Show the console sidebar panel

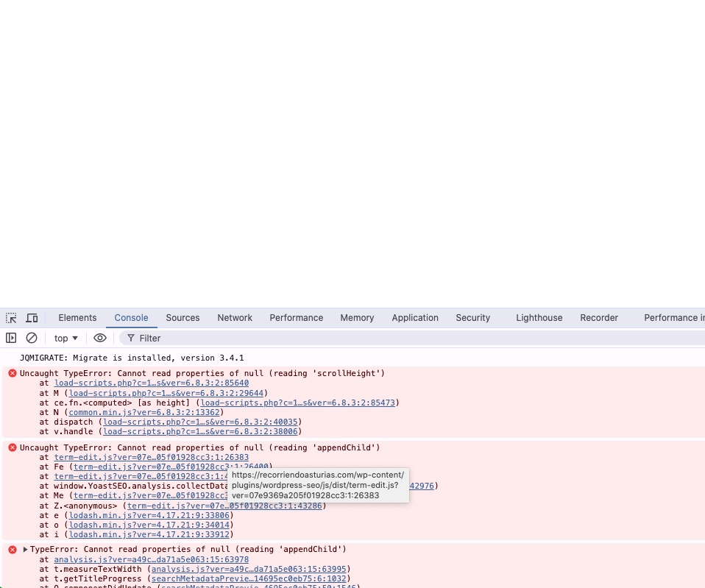11,338
